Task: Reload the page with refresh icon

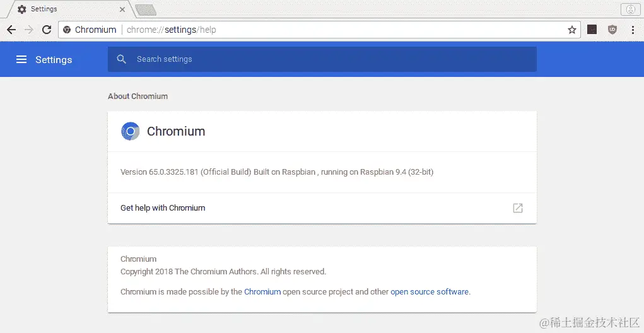Action: tap(47, 30)
